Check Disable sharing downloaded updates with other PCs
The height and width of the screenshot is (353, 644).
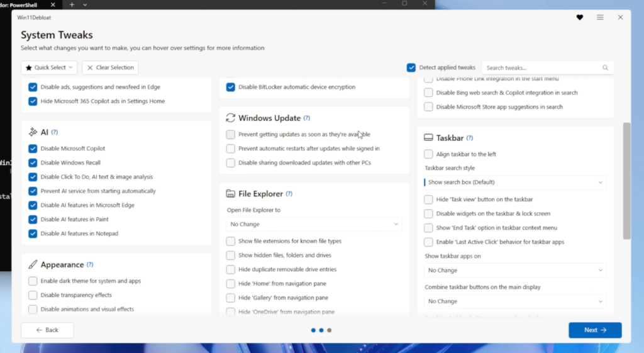231,163
